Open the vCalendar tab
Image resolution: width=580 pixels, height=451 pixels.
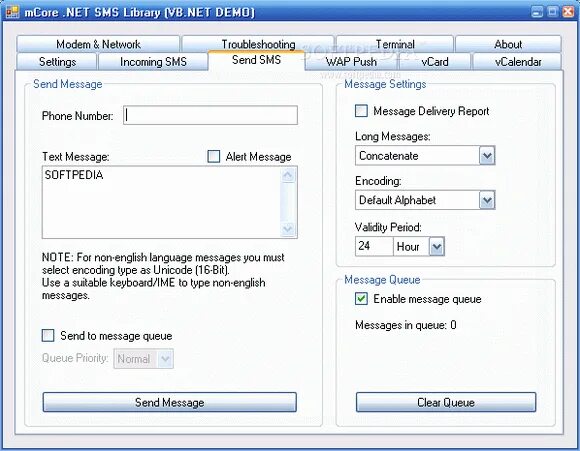(517, 61)
